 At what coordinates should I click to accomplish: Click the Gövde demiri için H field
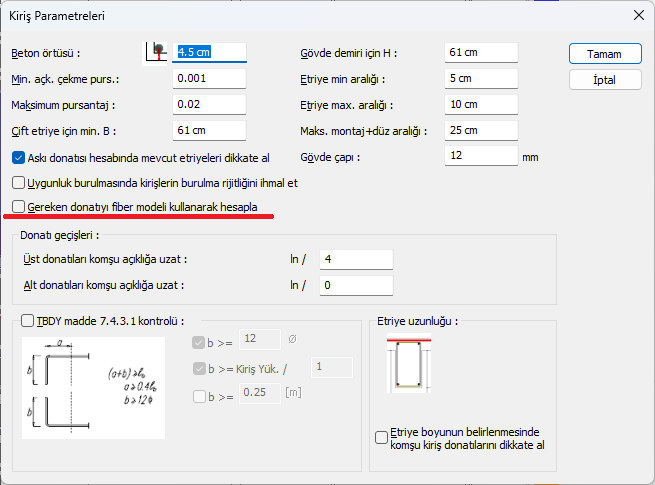click(x=481, y=52)
